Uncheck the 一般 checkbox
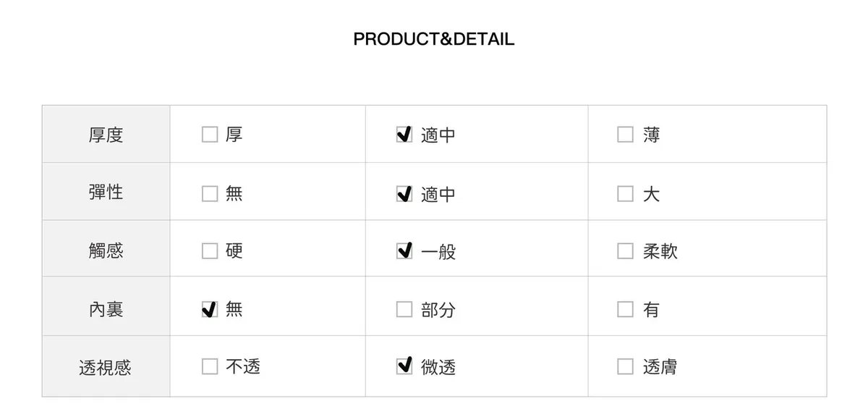Screen dimensions: 868x417 [x=404, y=251]
